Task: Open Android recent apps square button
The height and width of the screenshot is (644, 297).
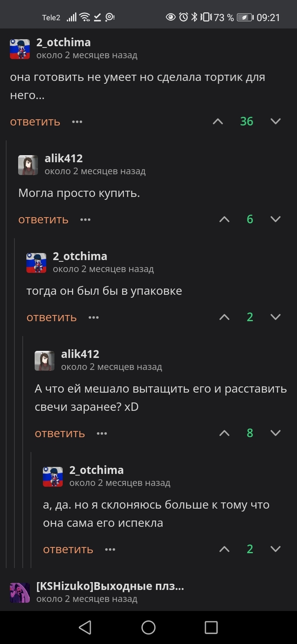Action: click(x=211, y=627)
